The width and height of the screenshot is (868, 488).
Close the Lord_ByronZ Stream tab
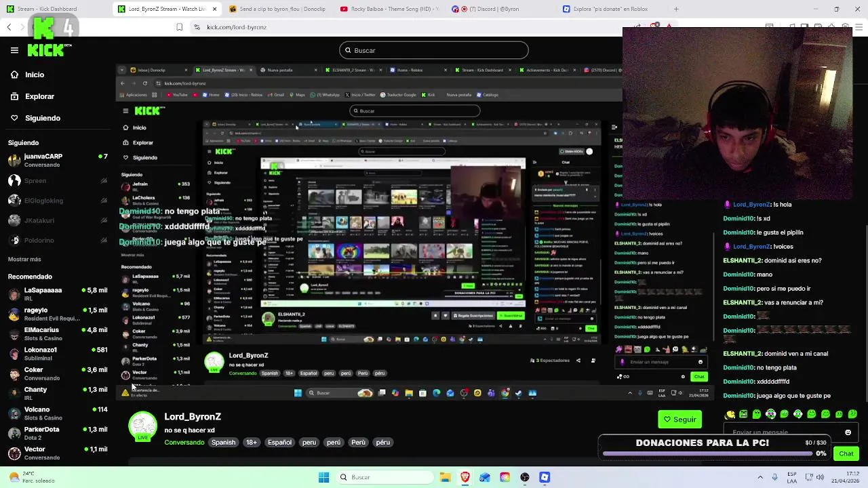[x=215, y=9]
